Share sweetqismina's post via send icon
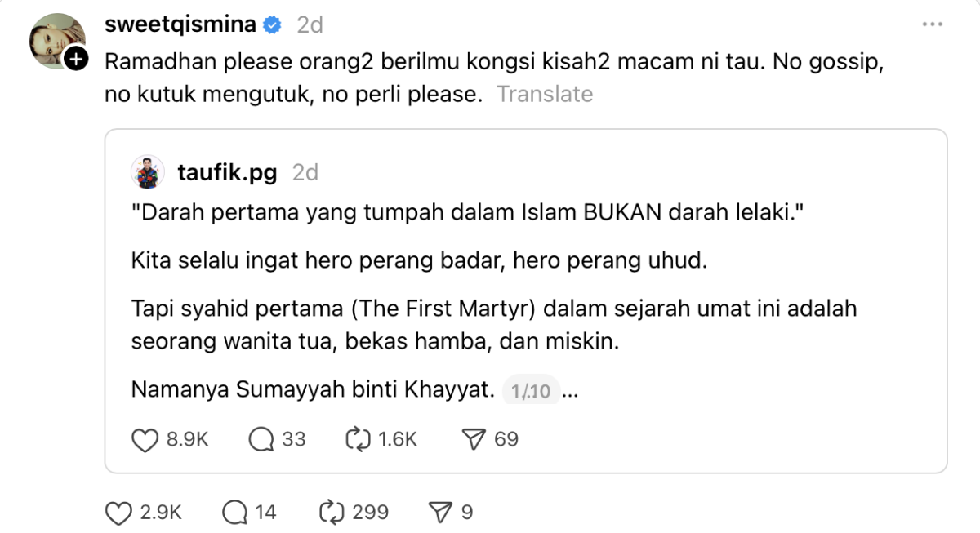Viewport: 980px width, 533px height. point(440,513)
